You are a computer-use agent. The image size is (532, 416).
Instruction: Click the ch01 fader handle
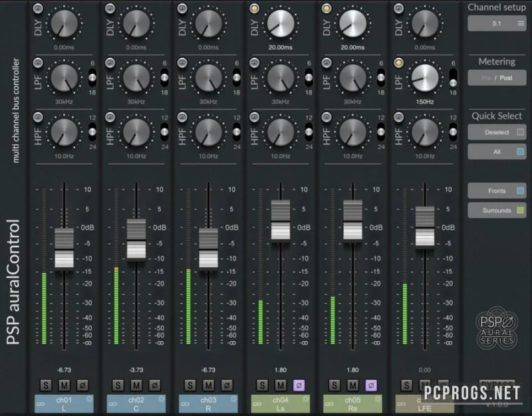tap(64, 249)
